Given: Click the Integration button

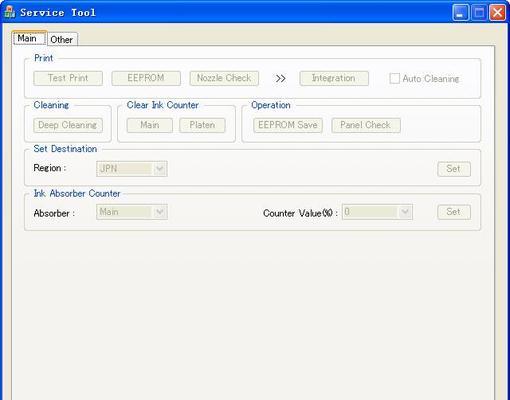Looking at the screenshot, I should (334, 78).
